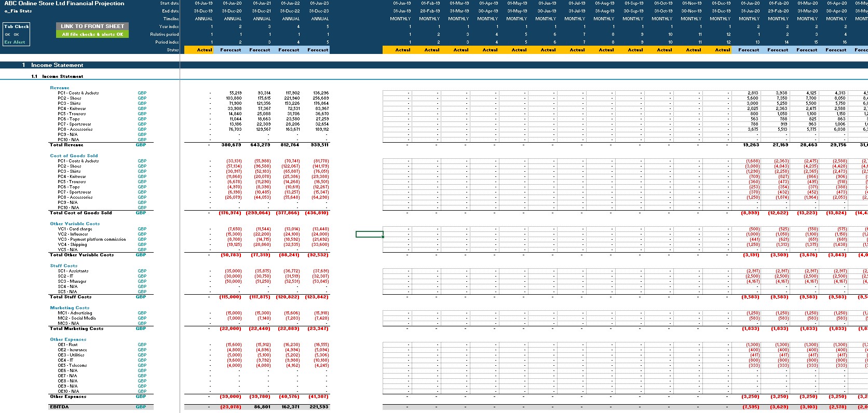
Task: Select the 'Revenue' category heading
Action: [x=59, y=88]
